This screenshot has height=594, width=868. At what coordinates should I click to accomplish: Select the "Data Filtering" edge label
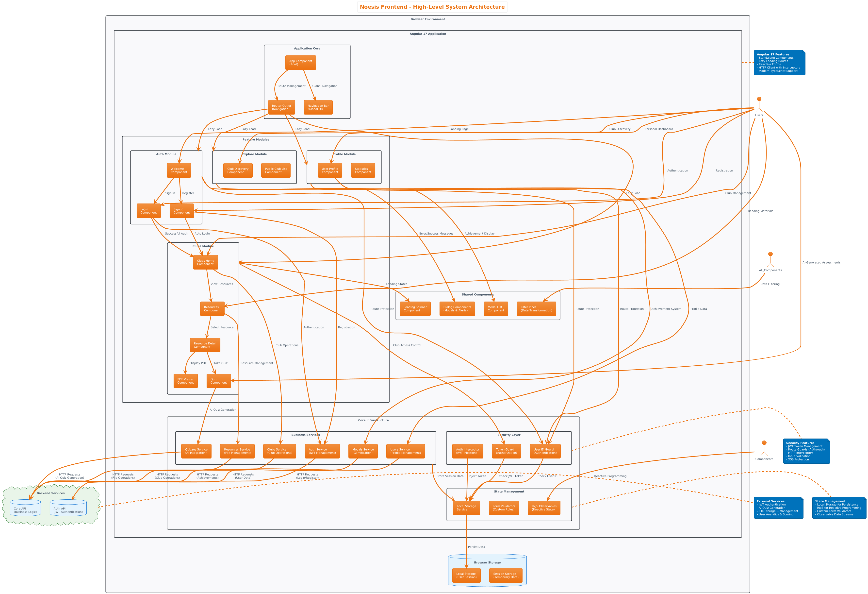770,284
